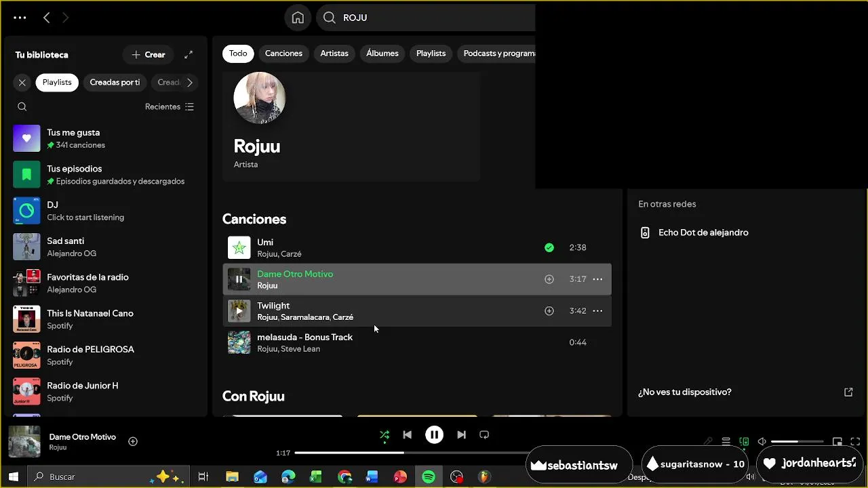Seek within the track progress bar
This screenshot has height=488, width=868.
click(x=412, y=453)
